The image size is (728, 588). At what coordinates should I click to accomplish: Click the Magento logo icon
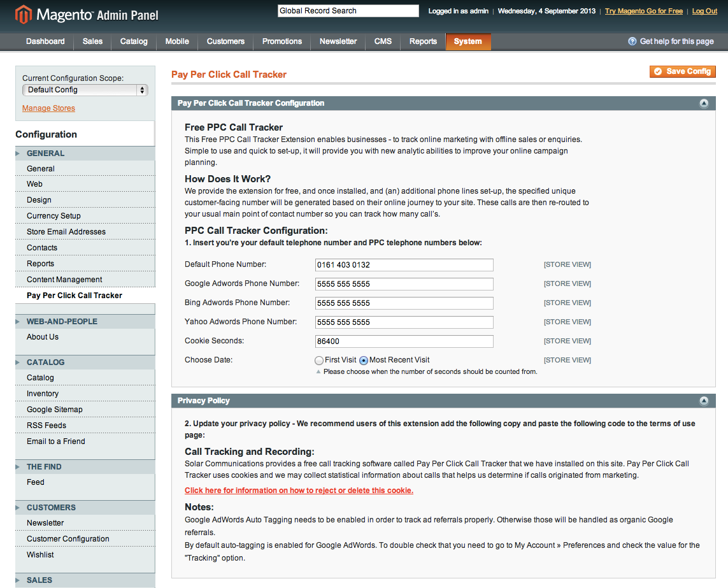(24, 15)
